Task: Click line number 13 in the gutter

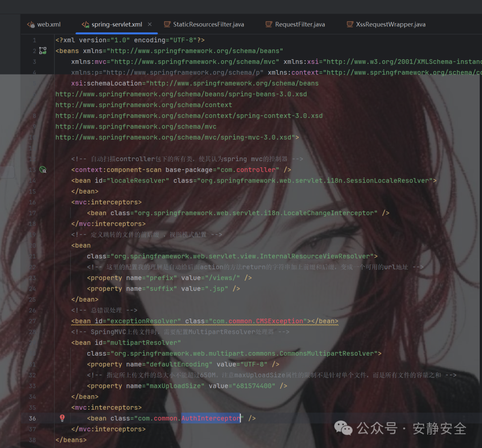Action: [x=32, y=170]
